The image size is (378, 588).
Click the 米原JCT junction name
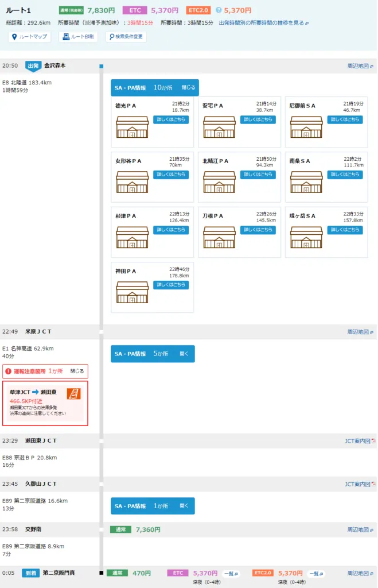38,332
